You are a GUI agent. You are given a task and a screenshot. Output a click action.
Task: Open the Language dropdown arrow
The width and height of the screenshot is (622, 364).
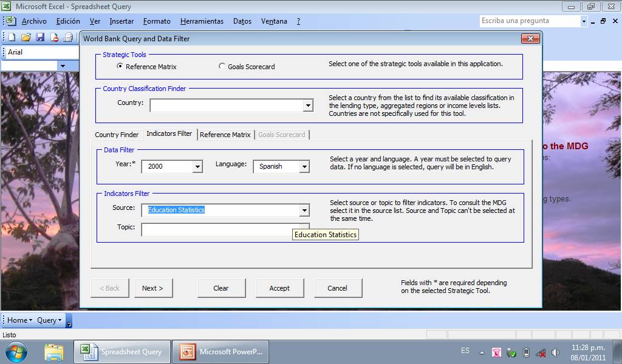(x=304, y=167)
